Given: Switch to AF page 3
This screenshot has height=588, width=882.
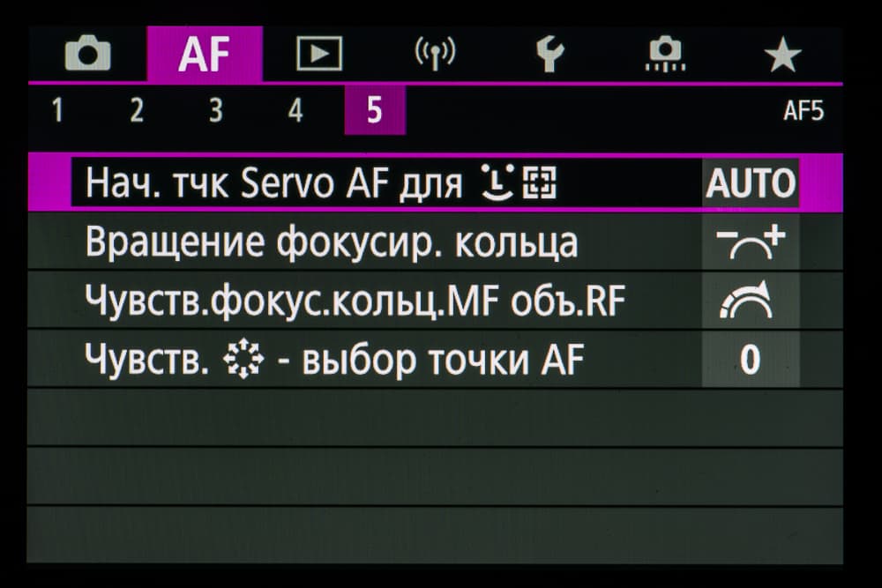Looking at the screenshot, I should (x=215, y=111).
